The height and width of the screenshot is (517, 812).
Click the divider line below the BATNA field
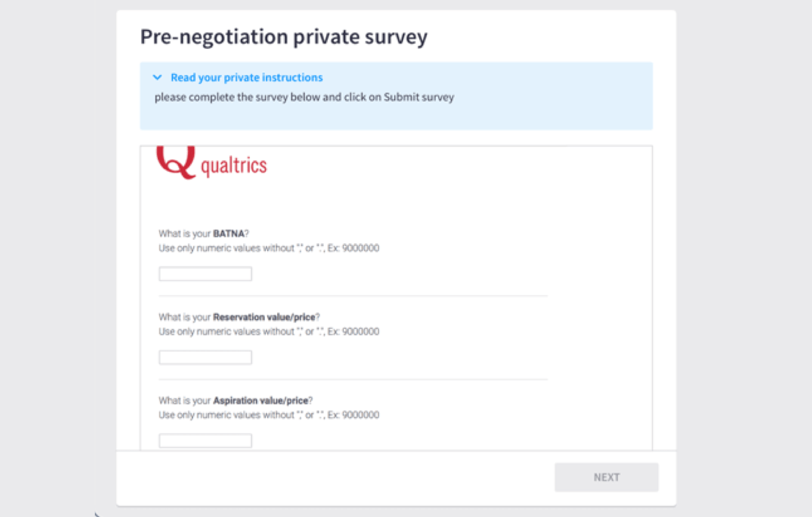(353, 296)
